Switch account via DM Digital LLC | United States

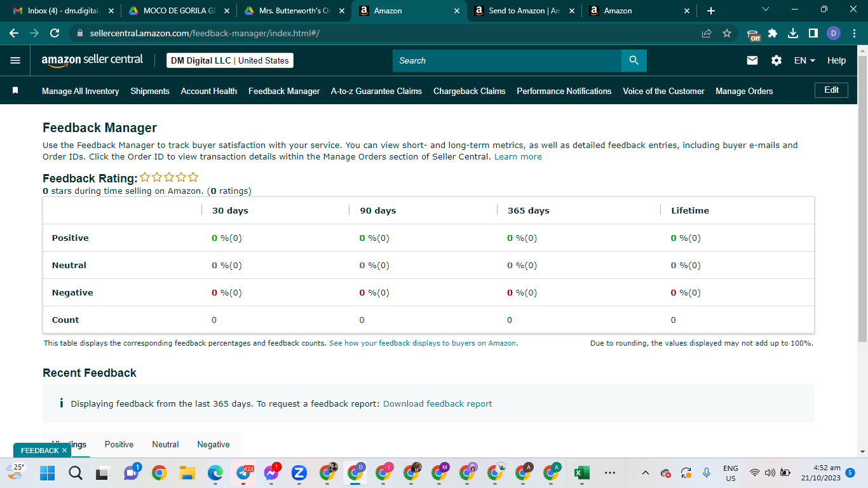[230, 60]
